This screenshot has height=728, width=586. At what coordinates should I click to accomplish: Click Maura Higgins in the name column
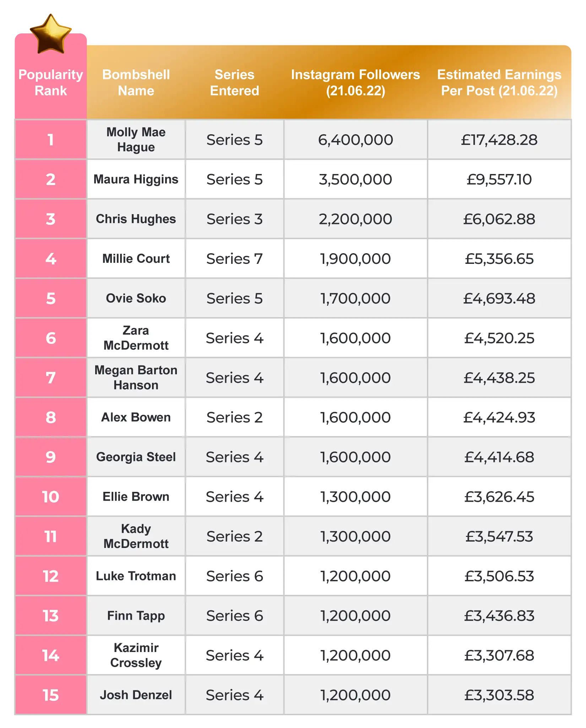pyautogui.click(x=136, y=179)
